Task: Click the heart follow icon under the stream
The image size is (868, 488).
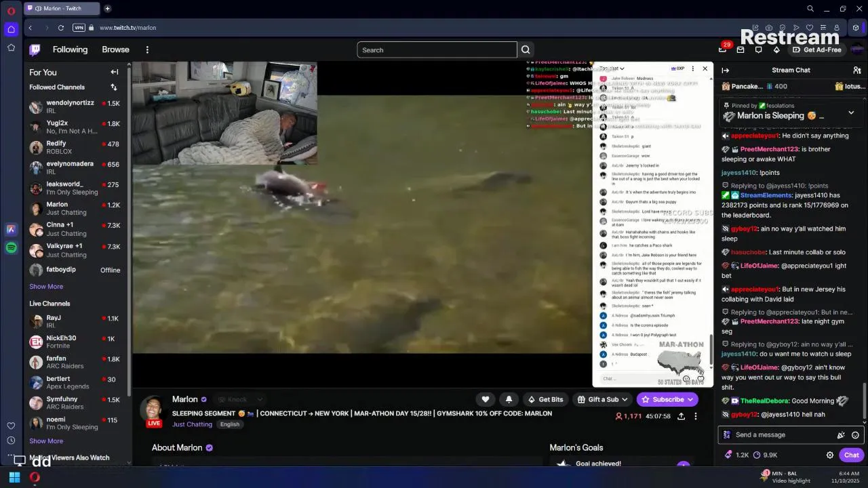Action: pos(486,399)
